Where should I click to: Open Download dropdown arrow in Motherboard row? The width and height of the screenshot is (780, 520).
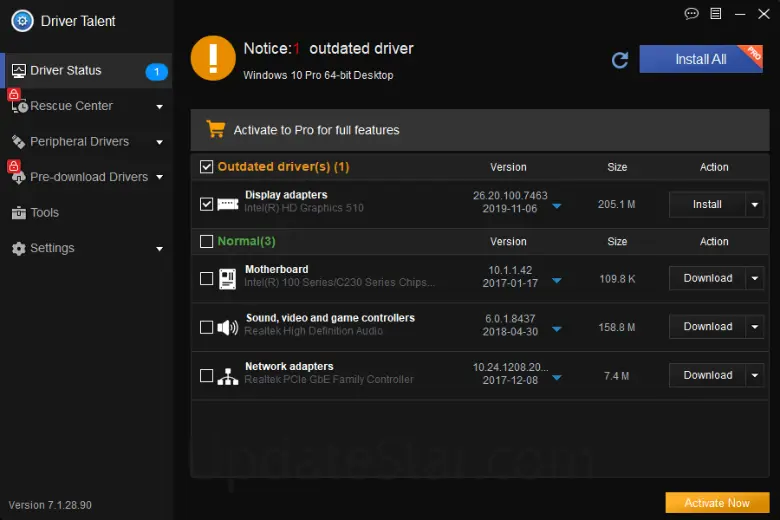(755, 278)
